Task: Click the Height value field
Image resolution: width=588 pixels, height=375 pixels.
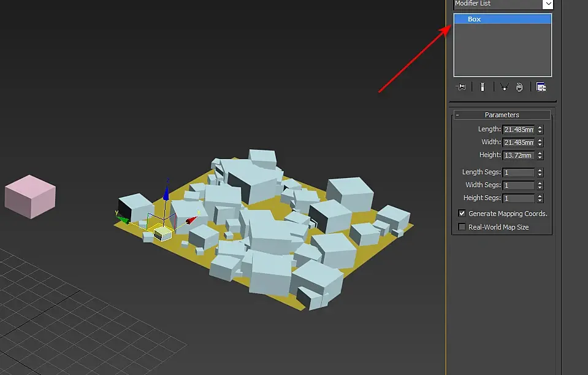Action: point(518,155)
